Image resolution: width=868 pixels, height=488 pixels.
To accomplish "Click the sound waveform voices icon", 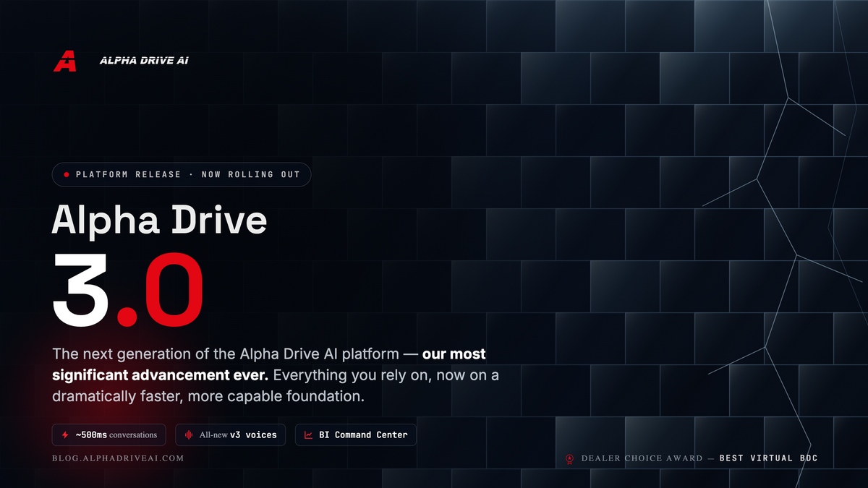I will click(189, 435).
